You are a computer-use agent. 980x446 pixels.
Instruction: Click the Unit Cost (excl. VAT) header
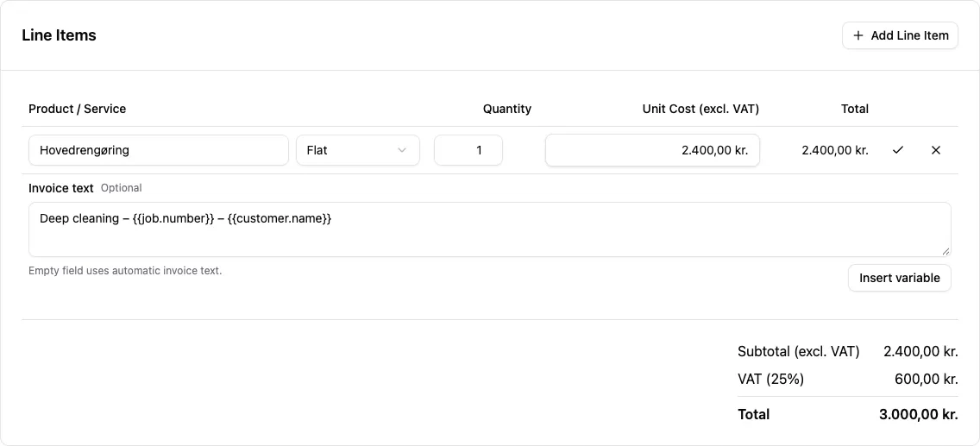point(700,109)
